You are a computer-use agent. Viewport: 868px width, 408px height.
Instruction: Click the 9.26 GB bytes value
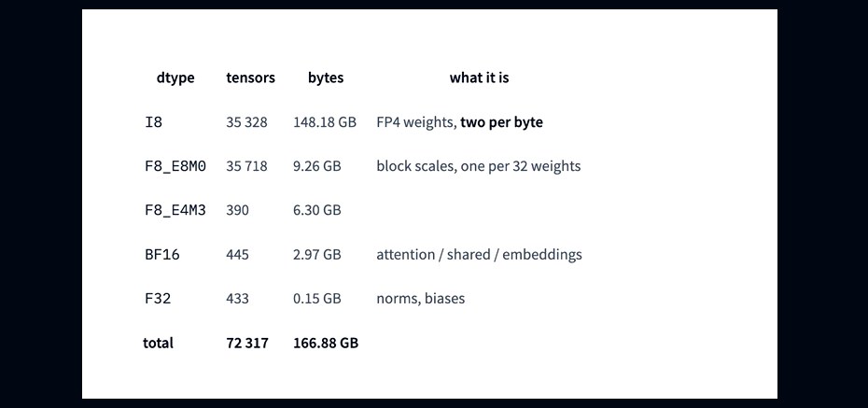pos(316,166)
